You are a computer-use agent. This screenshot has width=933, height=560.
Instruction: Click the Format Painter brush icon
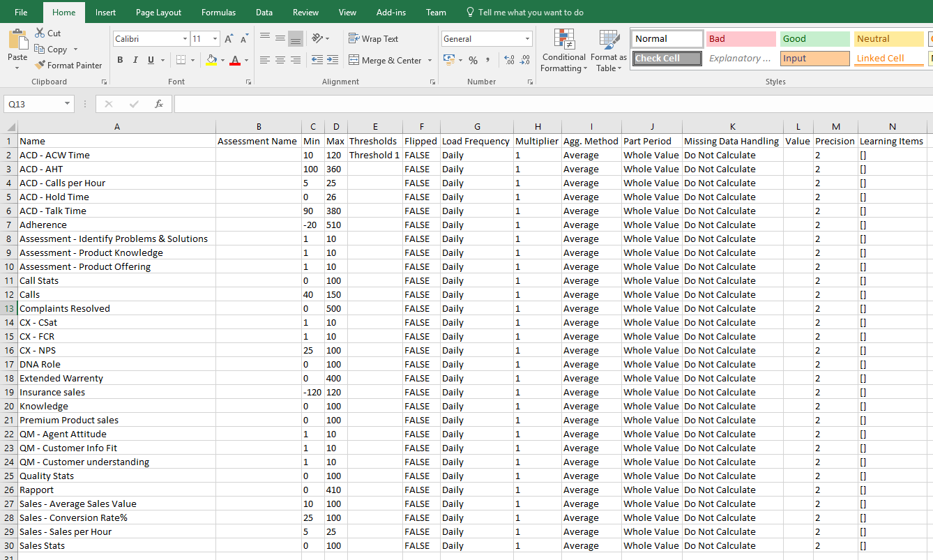coord(40,66)
